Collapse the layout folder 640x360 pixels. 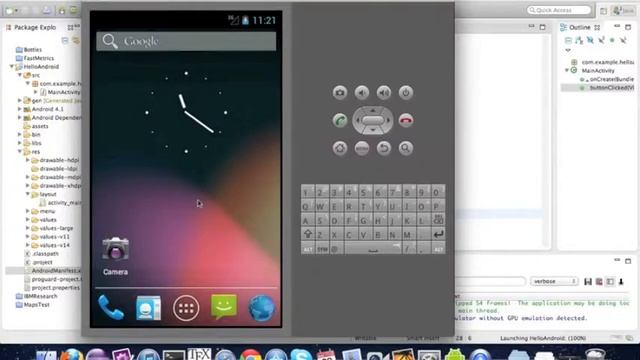[x=28, y=194]
